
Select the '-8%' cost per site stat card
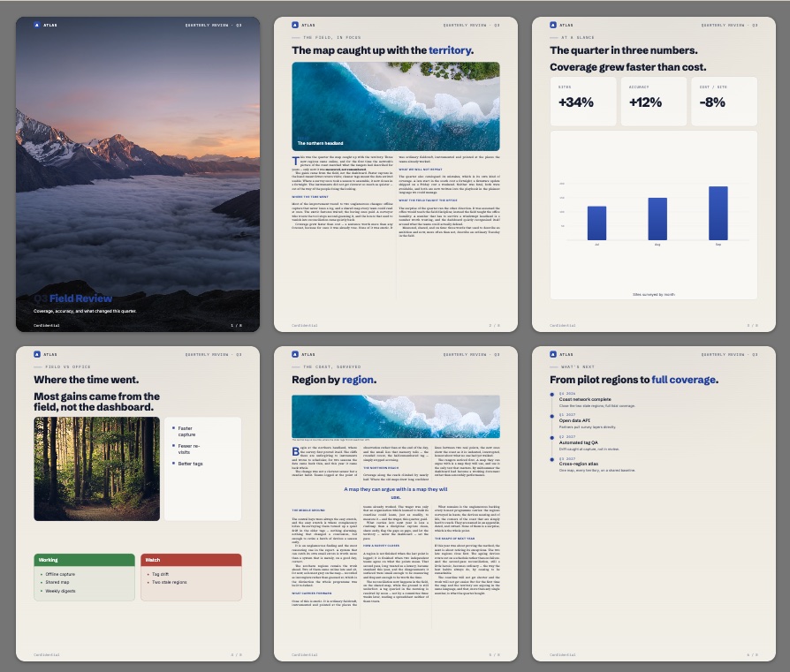coord(724,102)
